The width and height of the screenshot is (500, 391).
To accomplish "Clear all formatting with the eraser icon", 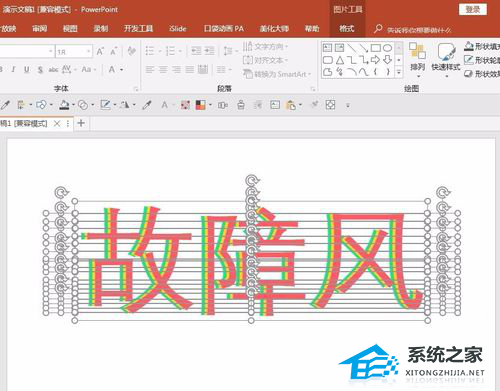I will click(x=132, y=51).
